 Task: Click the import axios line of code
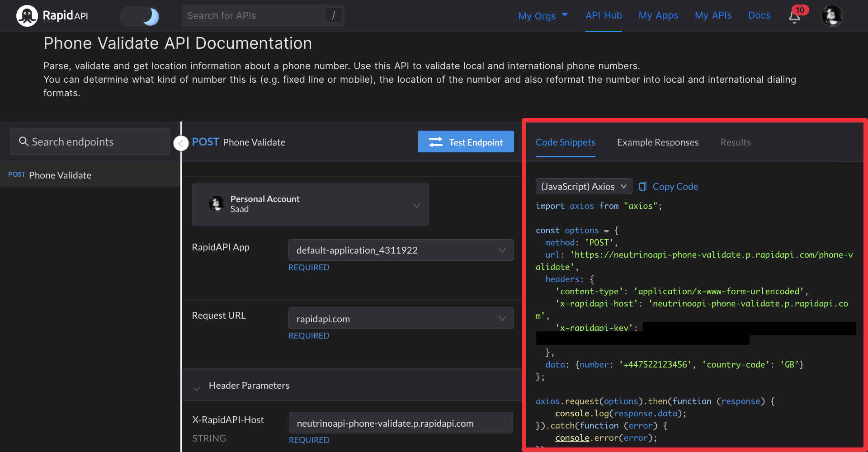point(599,206)
